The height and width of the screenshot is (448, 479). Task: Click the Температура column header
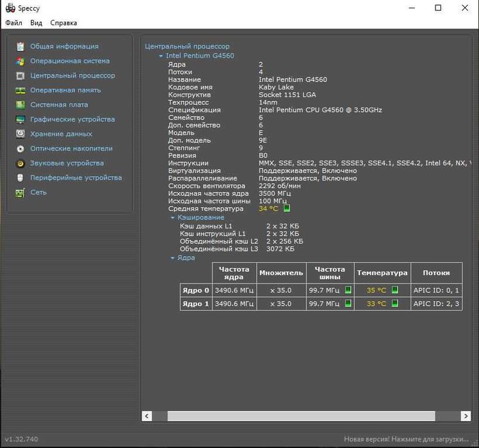pos(382,273)
